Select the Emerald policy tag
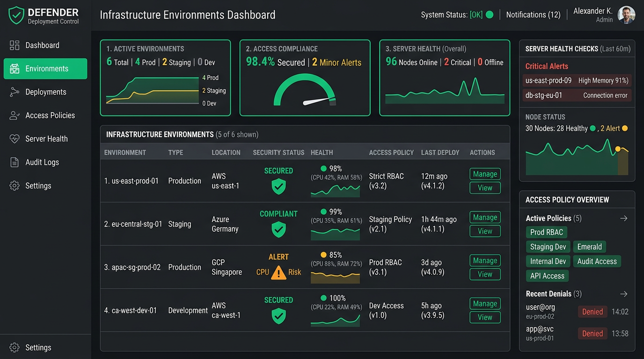This screenshot has height=359, width=644. pyautogui.click(x=589, y=247)
